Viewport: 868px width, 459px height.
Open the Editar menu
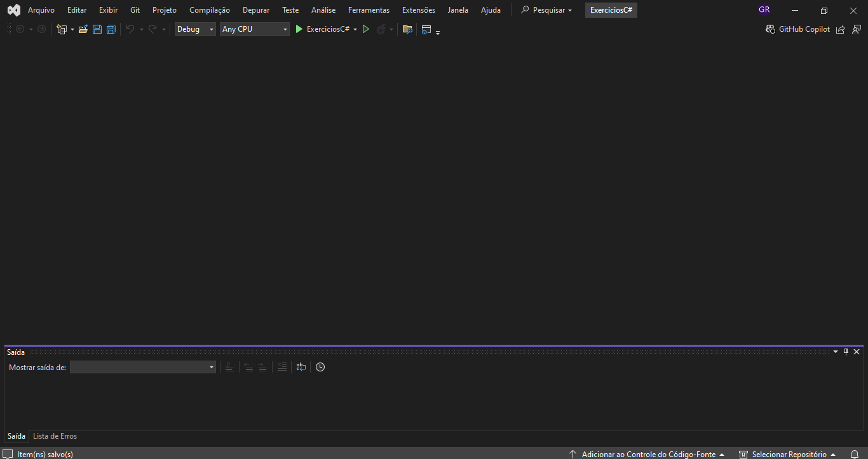click(x=77, y=10)
